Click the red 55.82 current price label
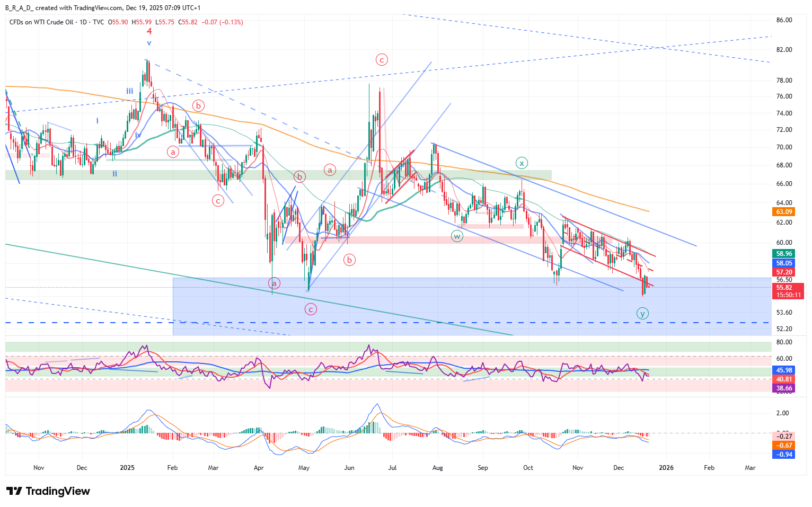 (x=784, y=288)
